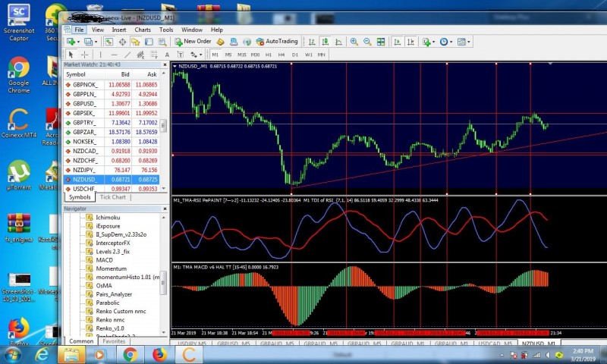607x364 pixels.
Task: Toggle the Navigator window icon
Action: pyautogui.click(x=136, y=42)
